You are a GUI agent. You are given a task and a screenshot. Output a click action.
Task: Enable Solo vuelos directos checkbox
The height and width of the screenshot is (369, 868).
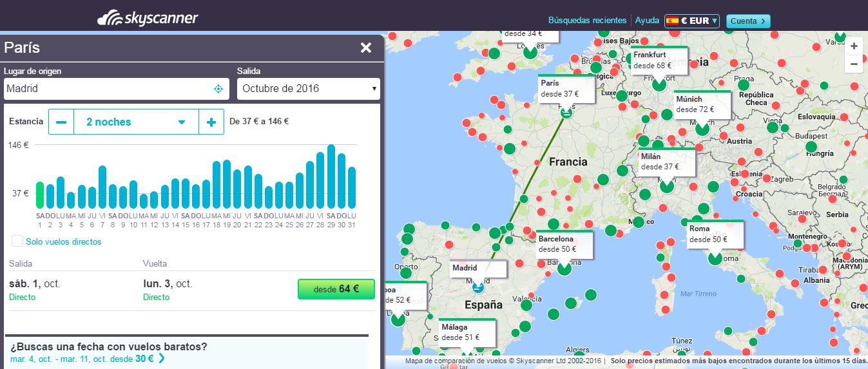[17, 241]
